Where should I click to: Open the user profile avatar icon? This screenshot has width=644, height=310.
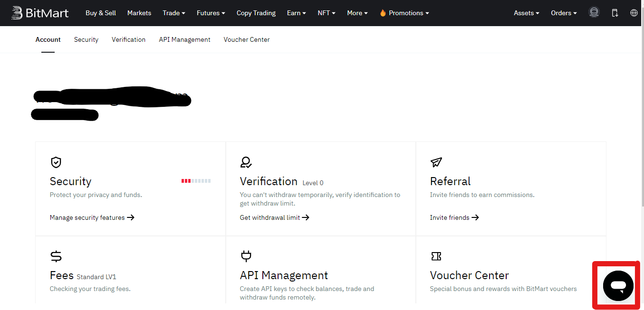click(594, 13)
